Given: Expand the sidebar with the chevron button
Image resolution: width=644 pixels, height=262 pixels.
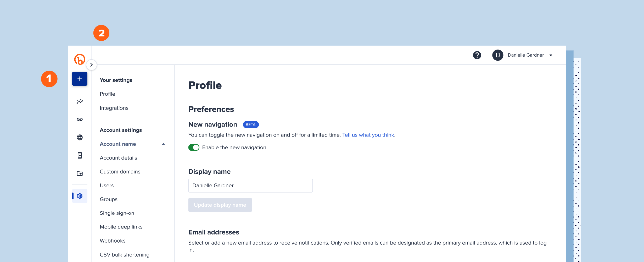Looking at the screenshot, I should point(91,65).
